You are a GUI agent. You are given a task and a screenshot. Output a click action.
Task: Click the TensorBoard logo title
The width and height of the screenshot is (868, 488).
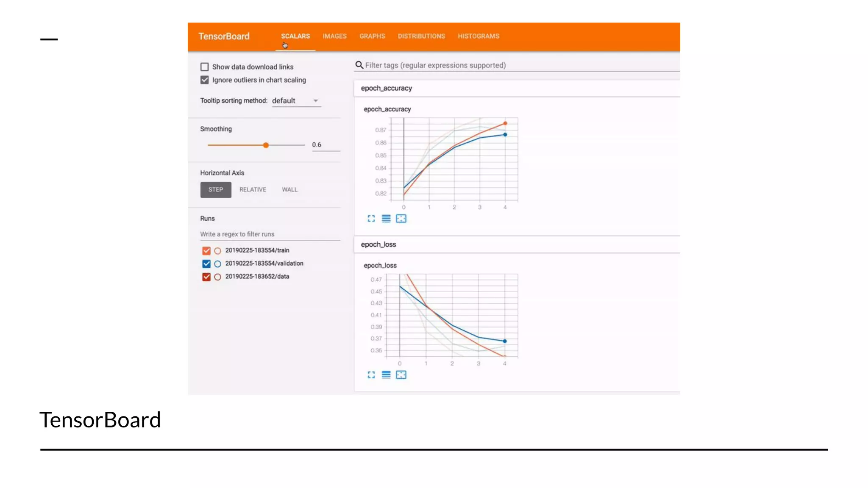(x=224, y=36)
